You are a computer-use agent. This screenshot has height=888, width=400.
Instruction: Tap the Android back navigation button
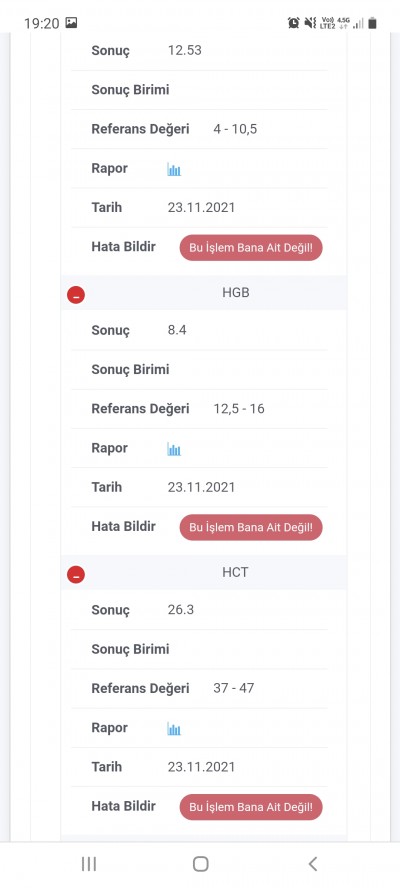[313, 864]
